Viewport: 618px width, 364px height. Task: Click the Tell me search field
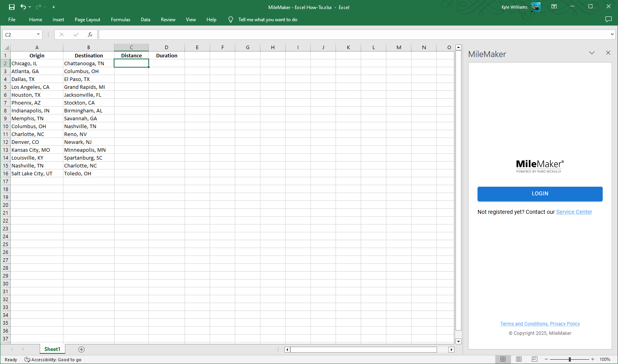267,20
